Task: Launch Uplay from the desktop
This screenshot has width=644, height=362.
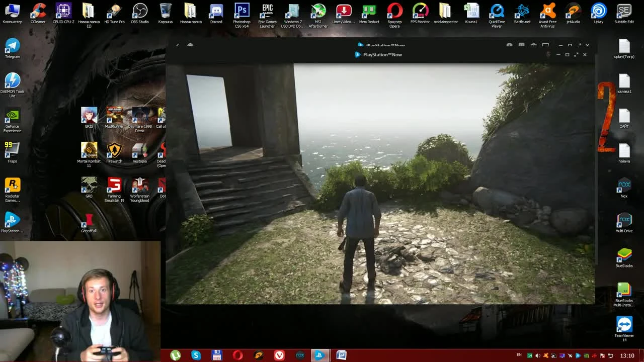Action: 599,14
